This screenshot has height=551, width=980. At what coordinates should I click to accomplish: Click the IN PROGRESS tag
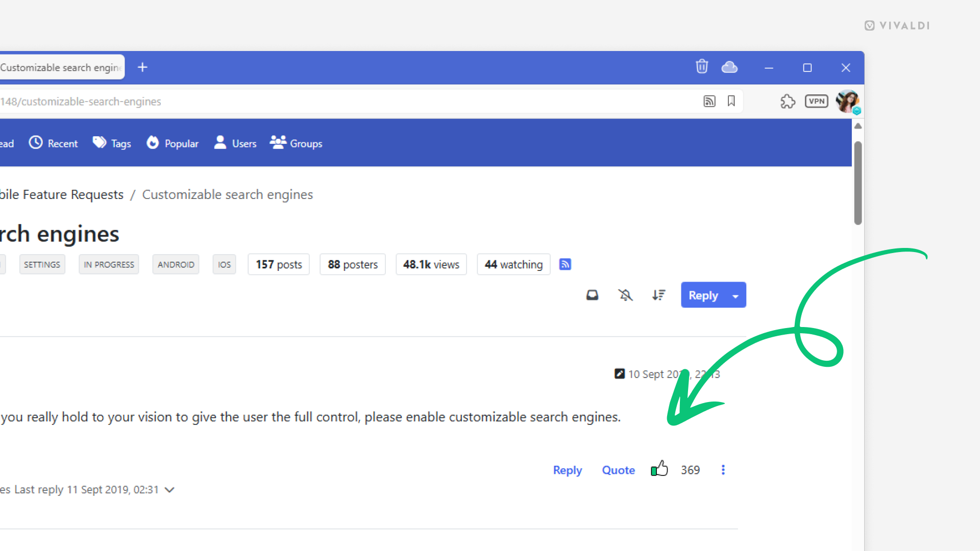point(109,264)
